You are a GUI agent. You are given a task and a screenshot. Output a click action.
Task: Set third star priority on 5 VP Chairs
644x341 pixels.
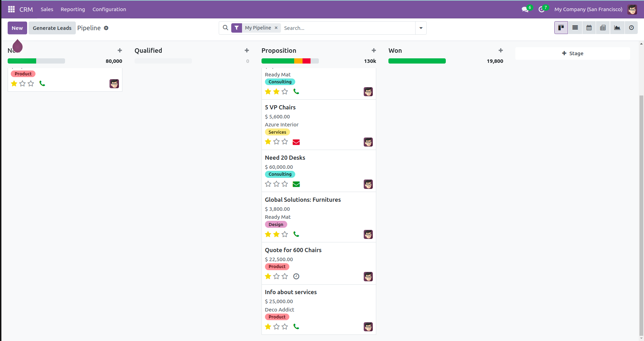pos(285,142)
